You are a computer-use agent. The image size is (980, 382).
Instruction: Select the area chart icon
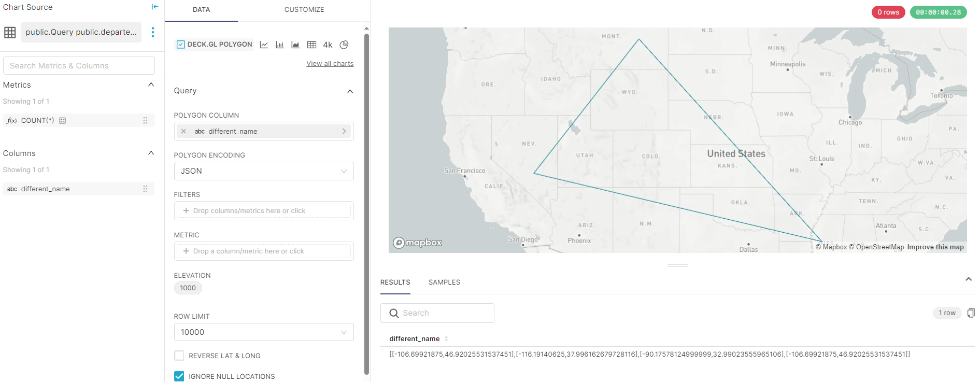(295, 45)
